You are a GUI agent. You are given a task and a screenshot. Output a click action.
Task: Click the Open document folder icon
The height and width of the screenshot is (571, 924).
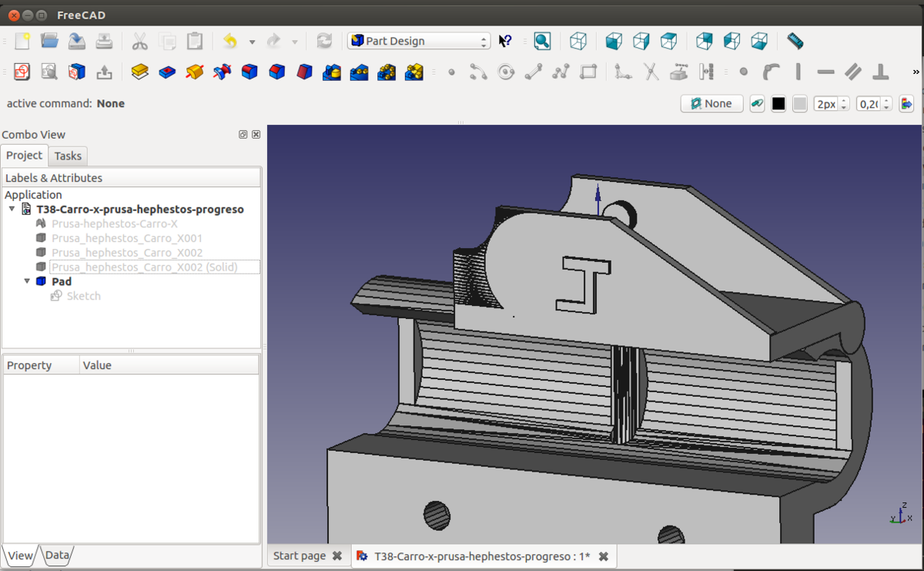pos(49,41)
